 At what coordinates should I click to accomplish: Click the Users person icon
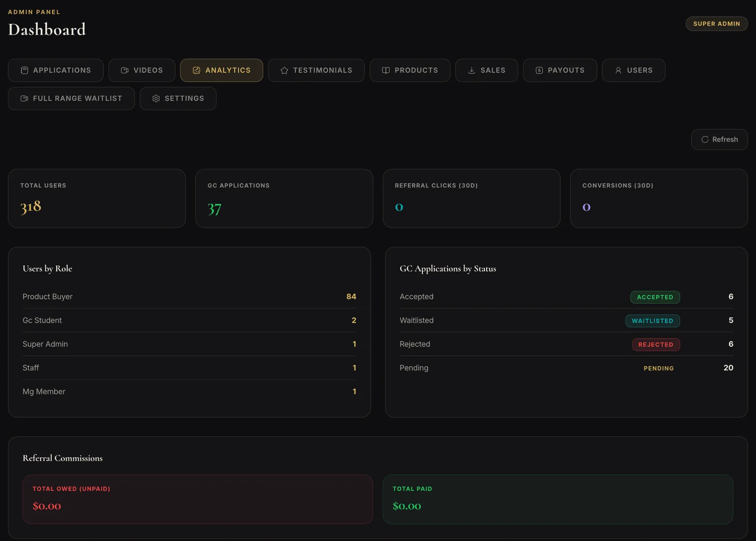(x=618, y=70)
